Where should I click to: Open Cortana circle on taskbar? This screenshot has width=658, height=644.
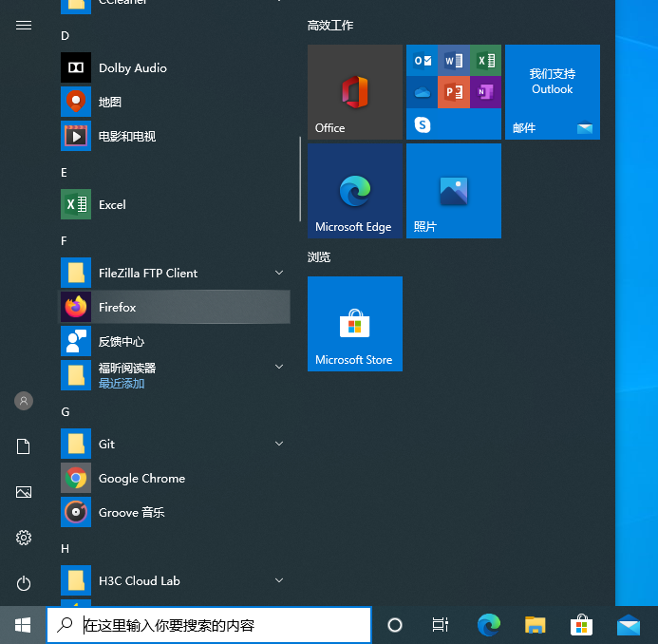pyautogui.click(x=394, y=625)
